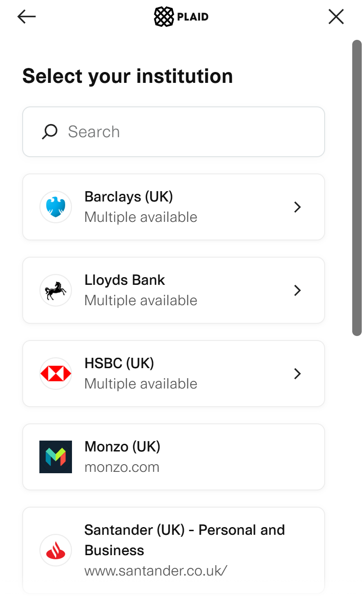
Task: Pick HSBC (UK) institution entry
Action: click(x=119, y=364)
